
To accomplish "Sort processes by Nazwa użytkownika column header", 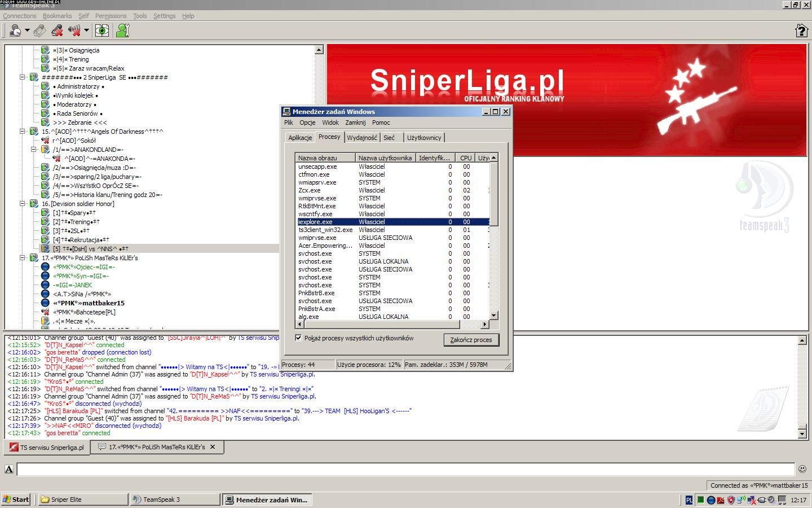I will pos(385,158).
